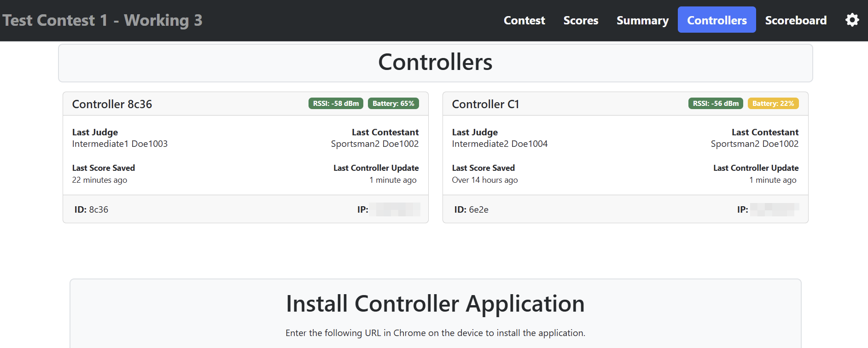Click judge name Intermediate2 Doe1004
This screenshot has height=348, width=868.
click(500, 144)
